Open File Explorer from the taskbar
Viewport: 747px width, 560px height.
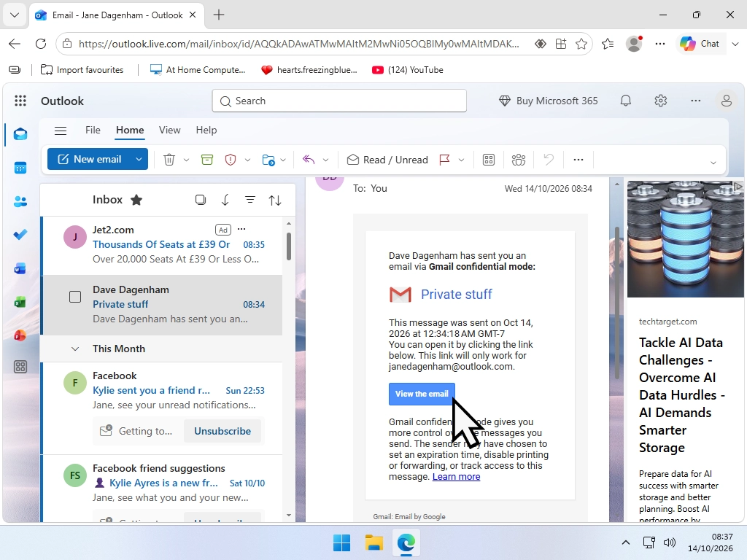[374, 542]
